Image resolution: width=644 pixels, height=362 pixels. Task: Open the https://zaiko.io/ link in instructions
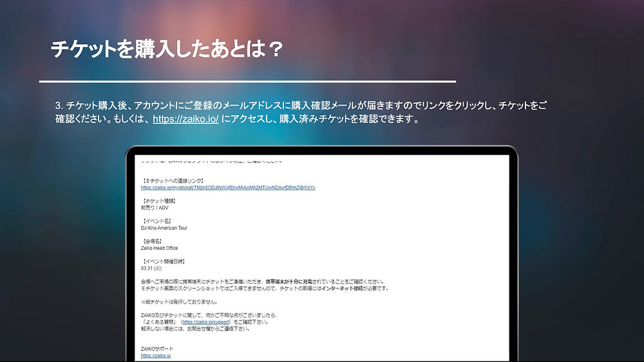[x=185, y=119]
